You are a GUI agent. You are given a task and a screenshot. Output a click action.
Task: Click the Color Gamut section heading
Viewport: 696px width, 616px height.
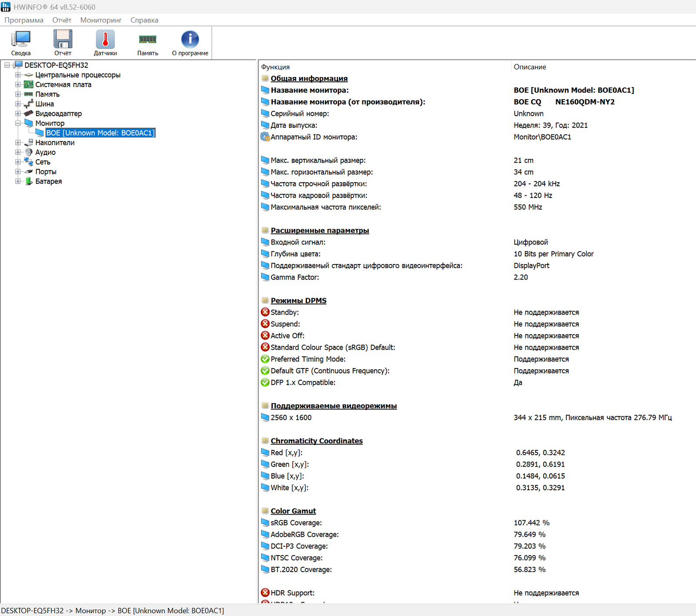click(x=293, y=511)
